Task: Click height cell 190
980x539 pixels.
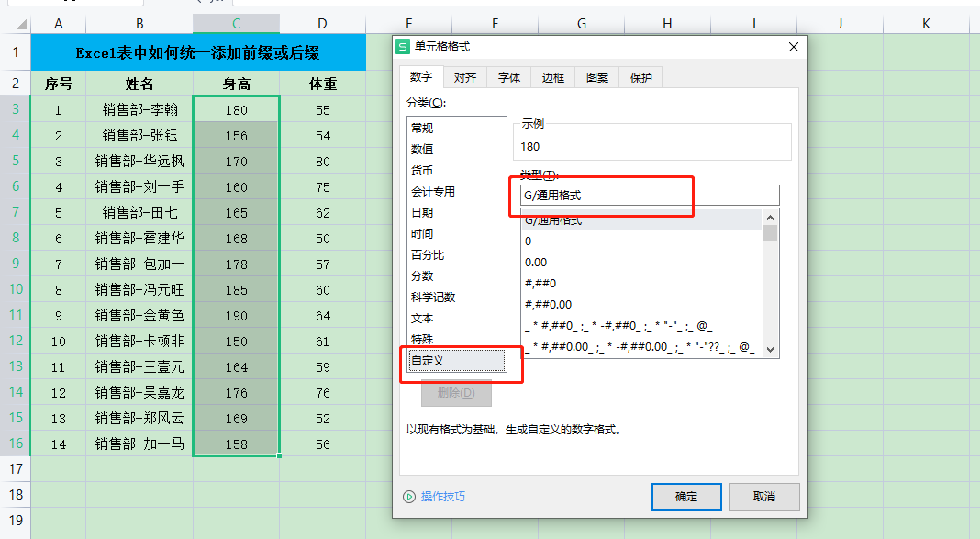Action: click(236, 316)
